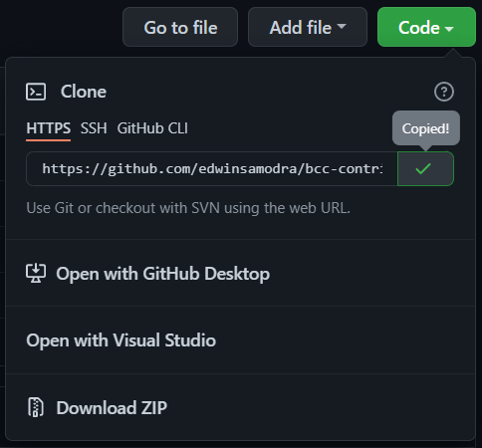Click the green checkmark copy icon

coord(423,168)
